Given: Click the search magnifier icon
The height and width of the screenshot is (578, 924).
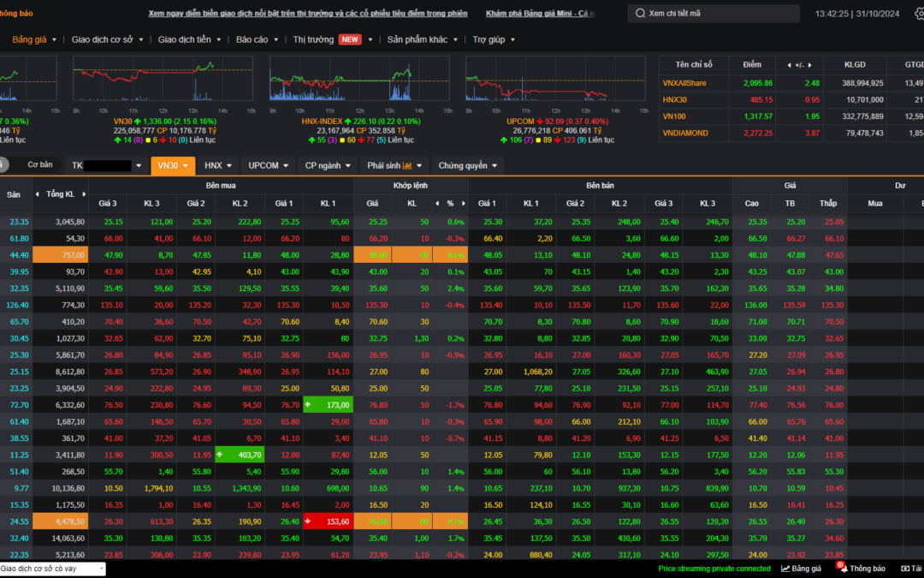Looking at the screenshot, I should coord(641,14).
